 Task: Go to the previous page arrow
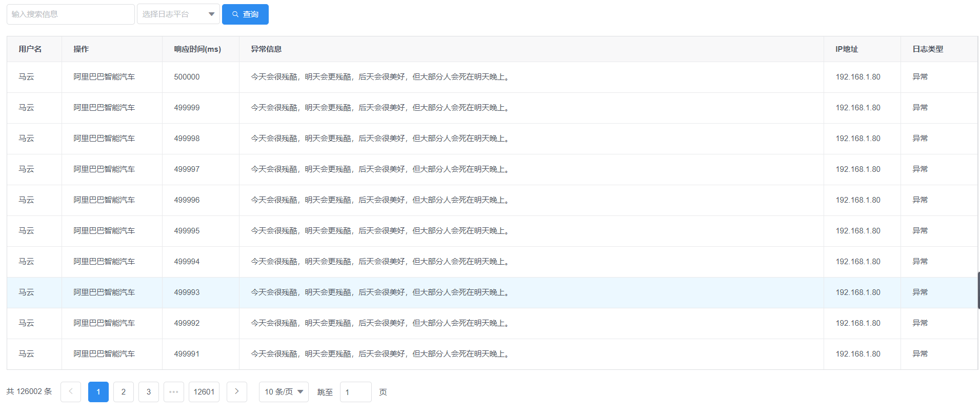71,392
